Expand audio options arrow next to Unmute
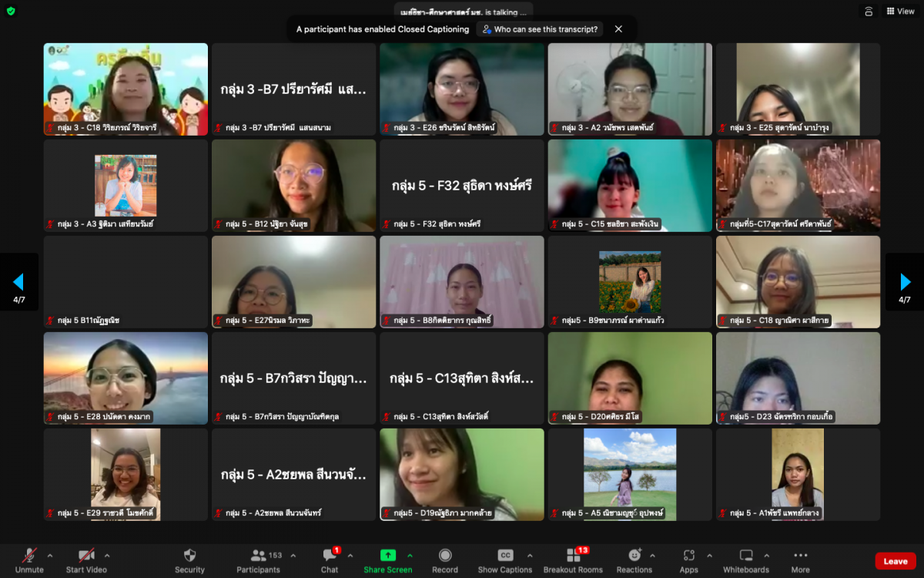Viewport: 924px width, 578px height. pos(50,556)
